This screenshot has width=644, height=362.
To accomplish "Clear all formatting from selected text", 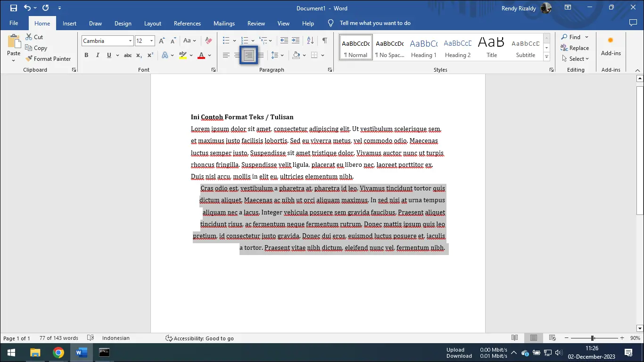I will click(208, 41).
